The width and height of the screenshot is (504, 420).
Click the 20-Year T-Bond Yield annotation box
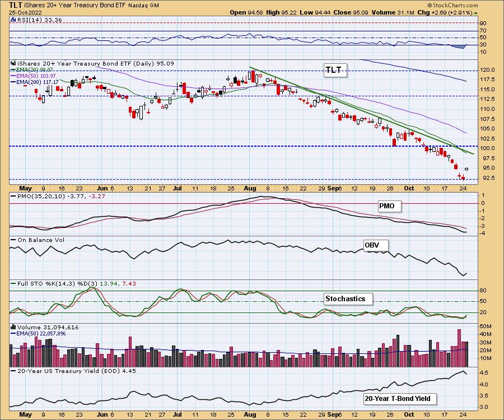pos(400,399)
